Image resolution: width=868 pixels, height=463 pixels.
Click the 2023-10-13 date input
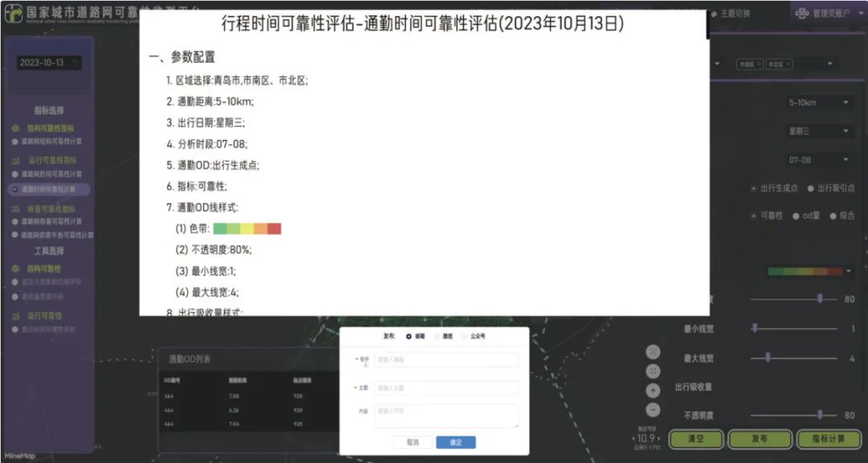click(x=49, y=63)
